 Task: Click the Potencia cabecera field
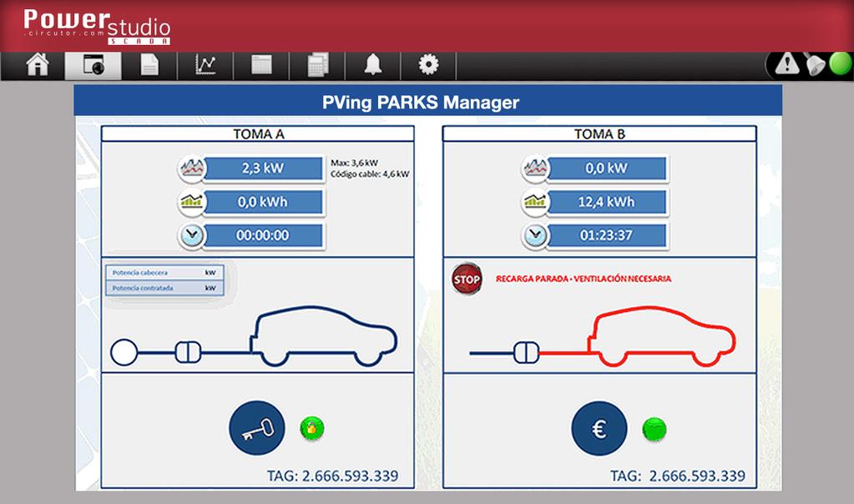pos(164,273)
